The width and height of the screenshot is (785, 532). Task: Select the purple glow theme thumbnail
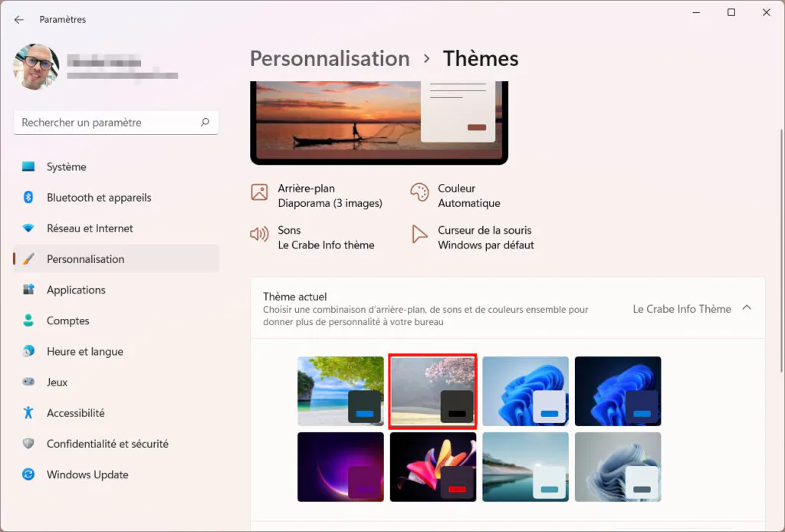(x=340, y=467)
